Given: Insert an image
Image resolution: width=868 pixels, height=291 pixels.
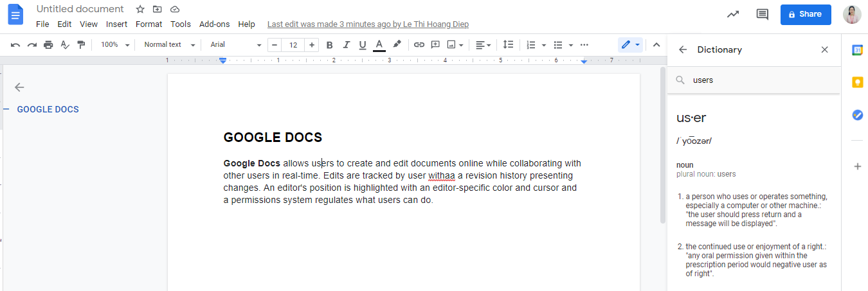Looking at the screenshot, I should 451,45.
